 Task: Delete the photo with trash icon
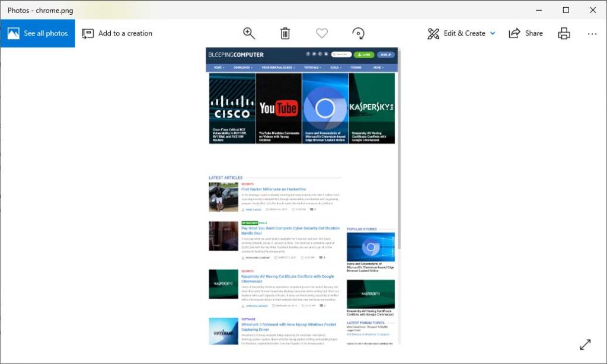(x=285, y=33)
